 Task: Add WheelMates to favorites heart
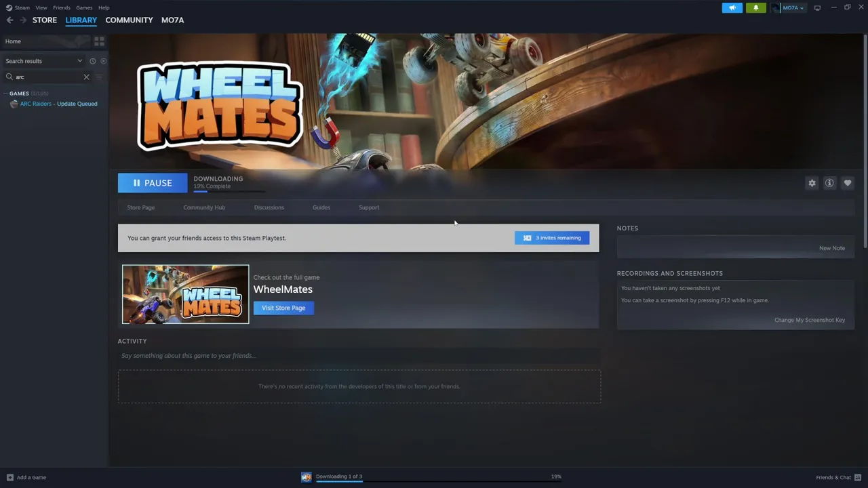(x=848, y=183)
